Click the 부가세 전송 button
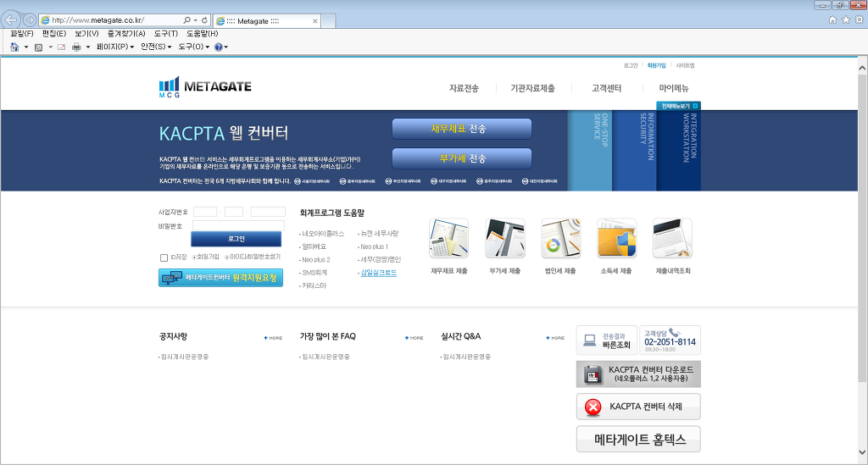 click(462, 158)
